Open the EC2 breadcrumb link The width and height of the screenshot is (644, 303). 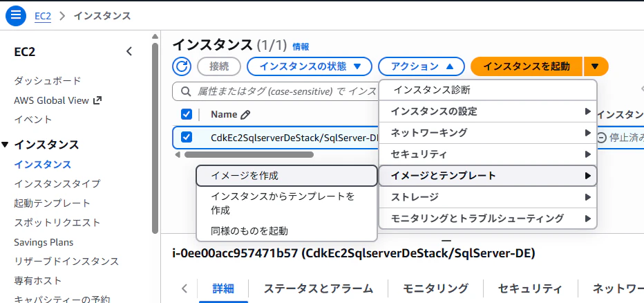[x=43, y=16]
